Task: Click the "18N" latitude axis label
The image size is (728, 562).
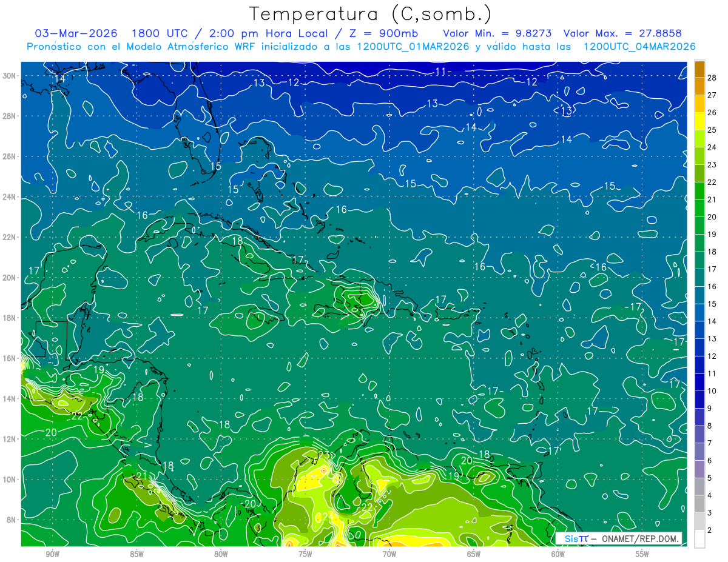Action: coord(9,318)
